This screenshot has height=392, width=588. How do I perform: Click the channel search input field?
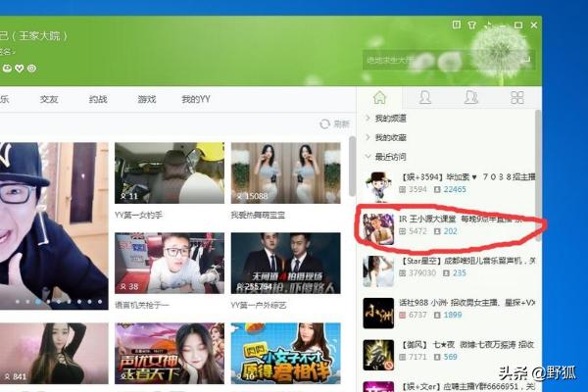tap(441, 59)
